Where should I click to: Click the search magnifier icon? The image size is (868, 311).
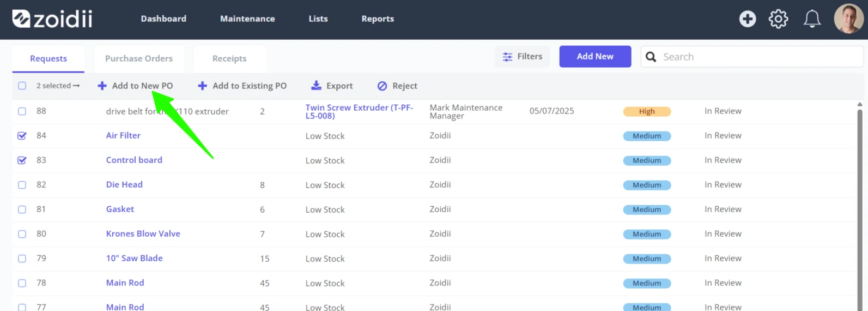pyautogui.click(x=651, y=57)
